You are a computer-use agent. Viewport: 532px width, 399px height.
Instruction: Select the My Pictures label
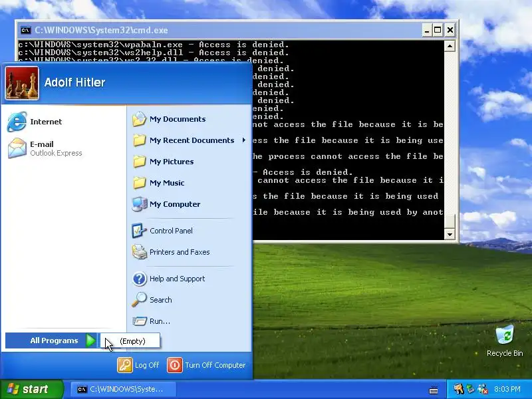[x=172, y=162]
